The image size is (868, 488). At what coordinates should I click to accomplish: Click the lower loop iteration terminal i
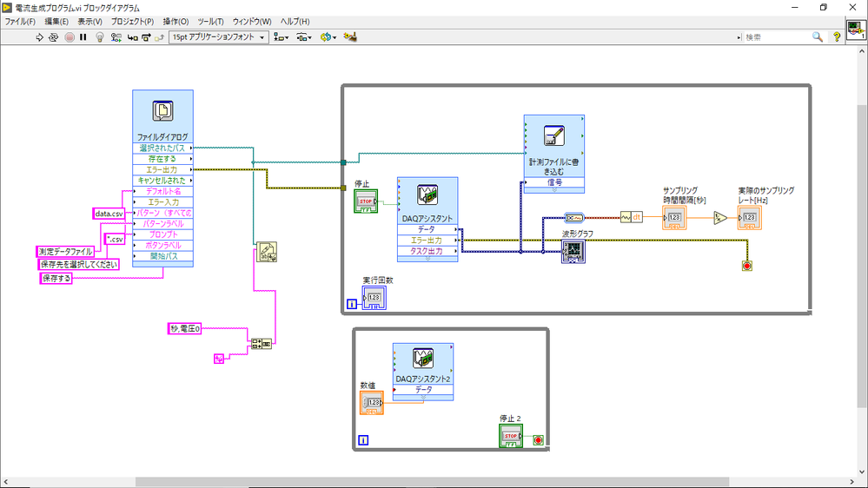coord(364,440)
